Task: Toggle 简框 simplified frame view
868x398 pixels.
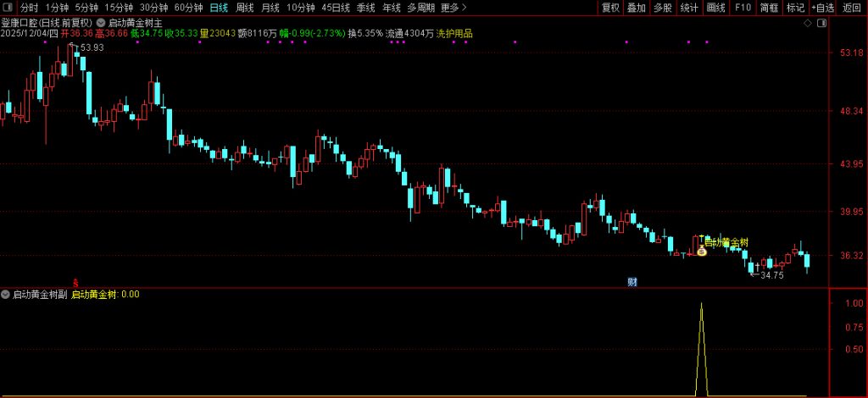Action: pos(768,8)
